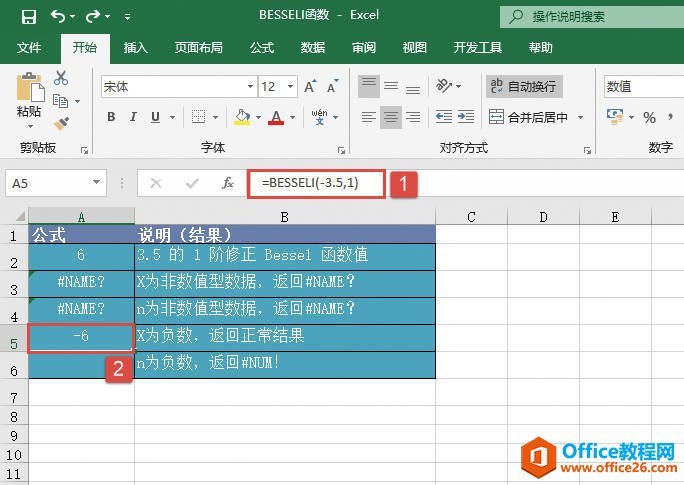Click the wén phonetic guide icon

(x=320, y=117)
